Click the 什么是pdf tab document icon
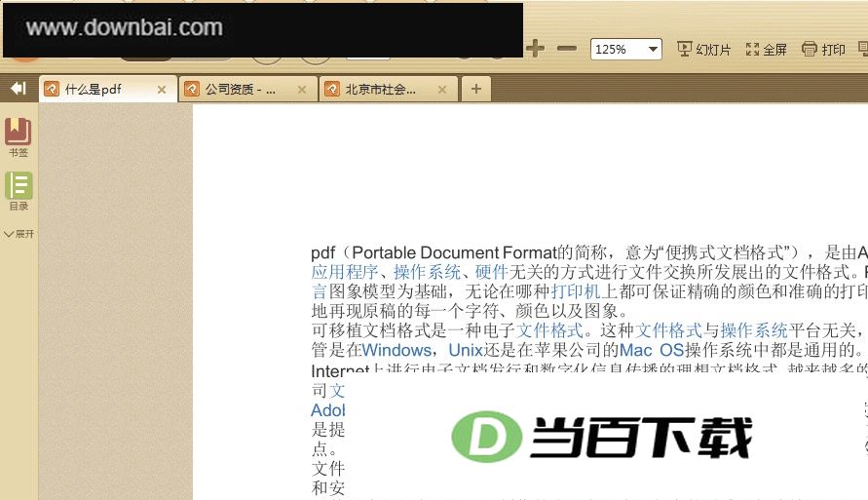Image resolution: width=868 pixels, height=500 pixels. tap(52, 89)
